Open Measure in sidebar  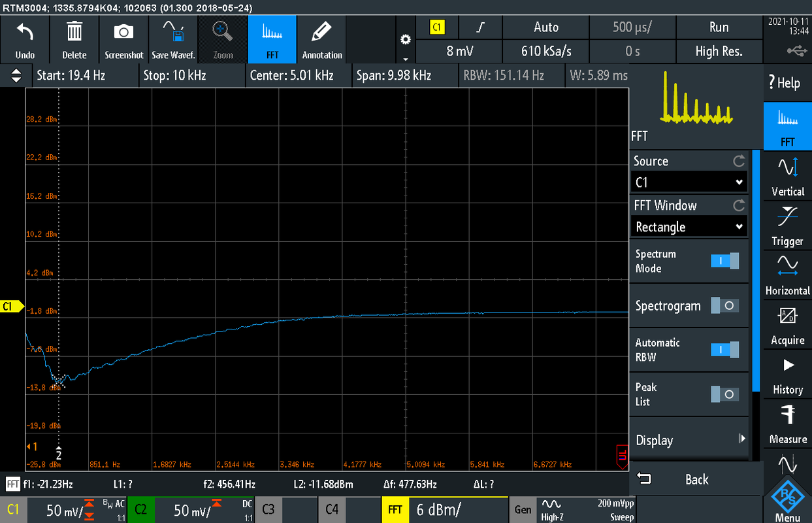(787, 425)
